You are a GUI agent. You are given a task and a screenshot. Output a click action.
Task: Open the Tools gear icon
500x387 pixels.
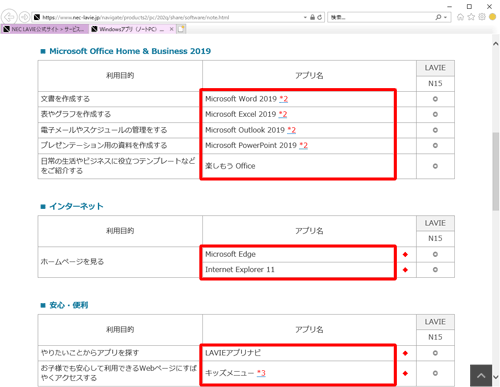[482, 17]
